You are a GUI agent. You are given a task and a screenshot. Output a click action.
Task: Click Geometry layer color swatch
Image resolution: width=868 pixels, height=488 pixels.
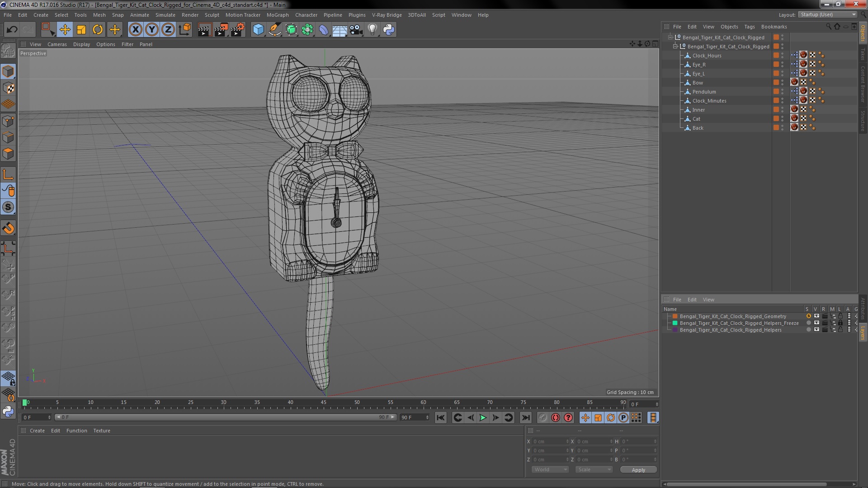coord(675,316)
